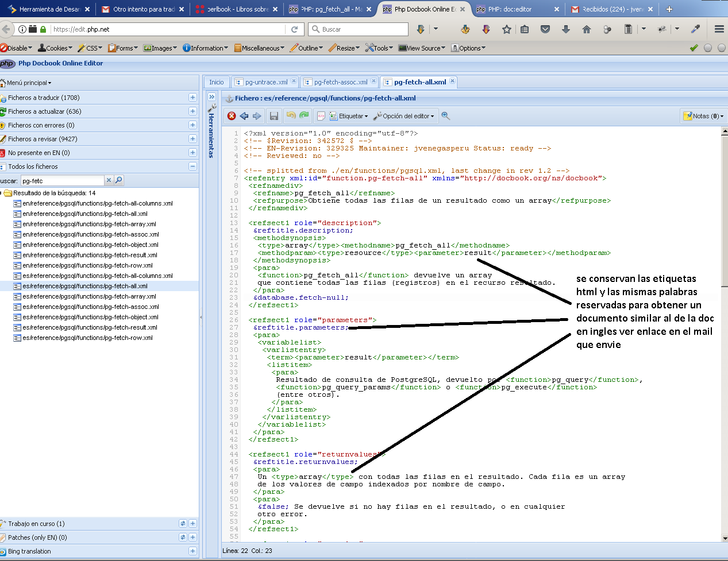
Task: Click the red close-file icon in editor toolbar
Action: (232, 116)
